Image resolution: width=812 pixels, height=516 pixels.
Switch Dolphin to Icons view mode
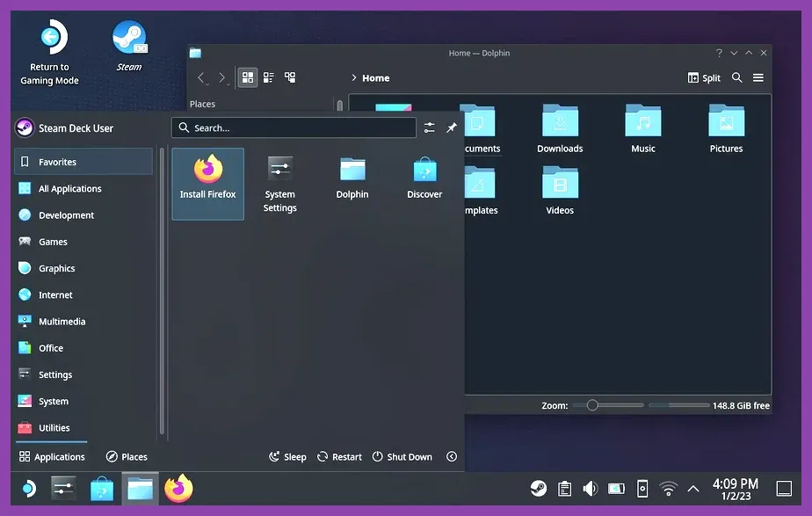tap(248, 77)
